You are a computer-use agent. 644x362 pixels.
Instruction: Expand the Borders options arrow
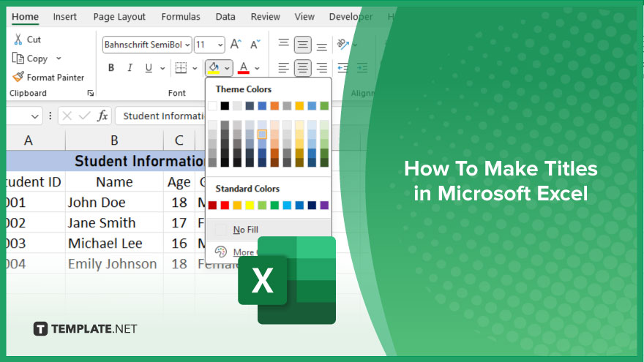[x=195, y=68]
